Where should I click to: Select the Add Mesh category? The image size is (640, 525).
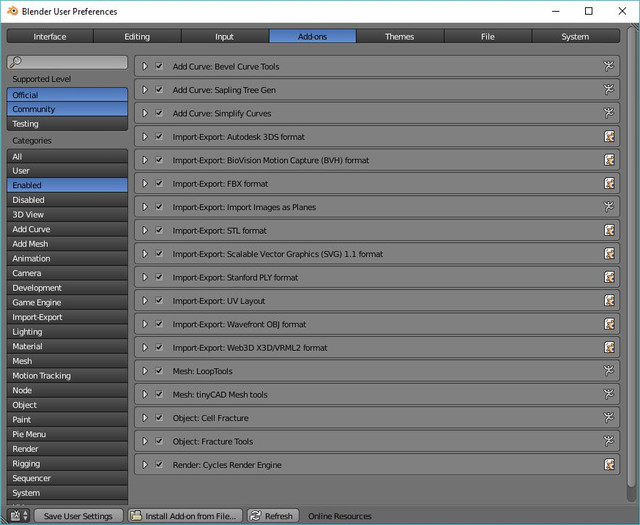tap(67, 244)
